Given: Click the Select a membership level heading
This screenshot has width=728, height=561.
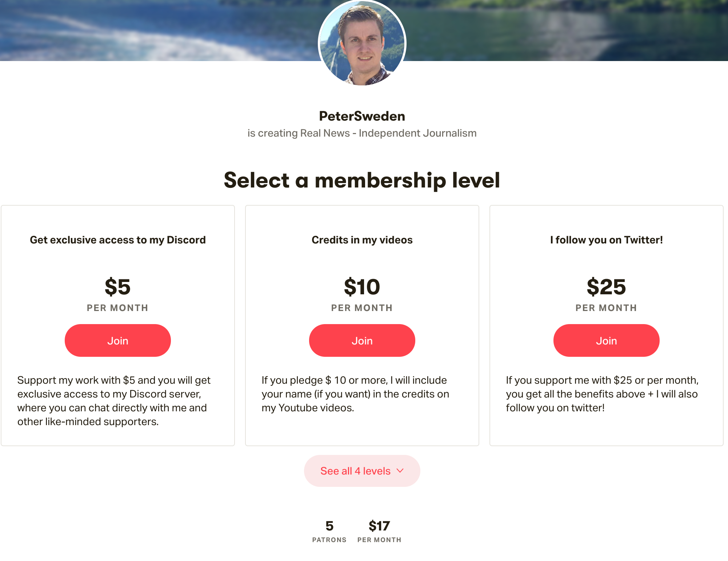Looking at the screenshot, I should click(362, 181).
